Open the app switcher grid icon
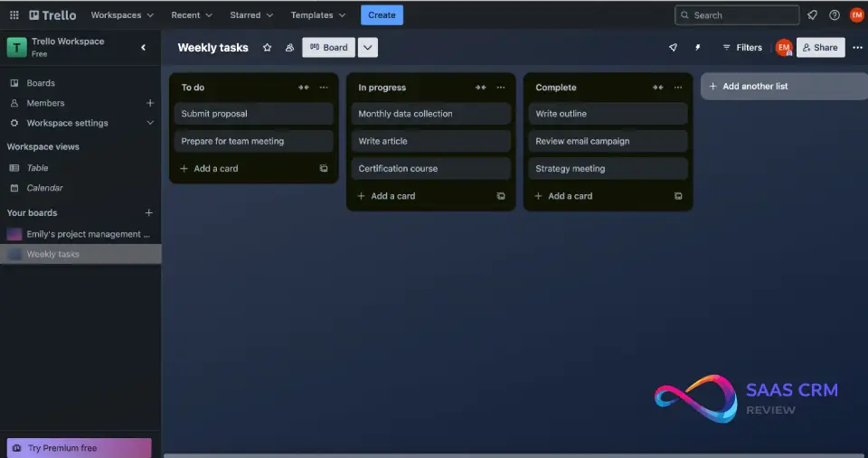The image size is (868, 458). (x=14, y=15)
